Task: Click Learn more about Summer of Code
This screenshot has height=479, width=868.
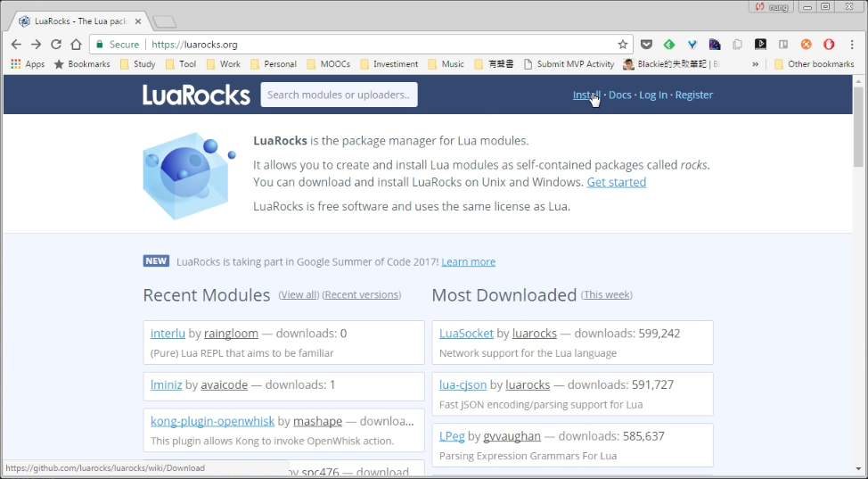Action: click(469, 261)
